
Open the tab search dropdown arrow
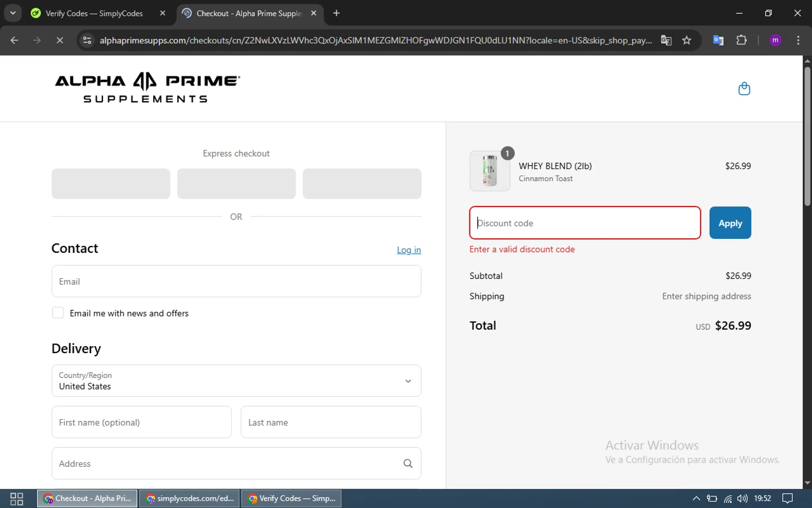(x=12, y=13)
